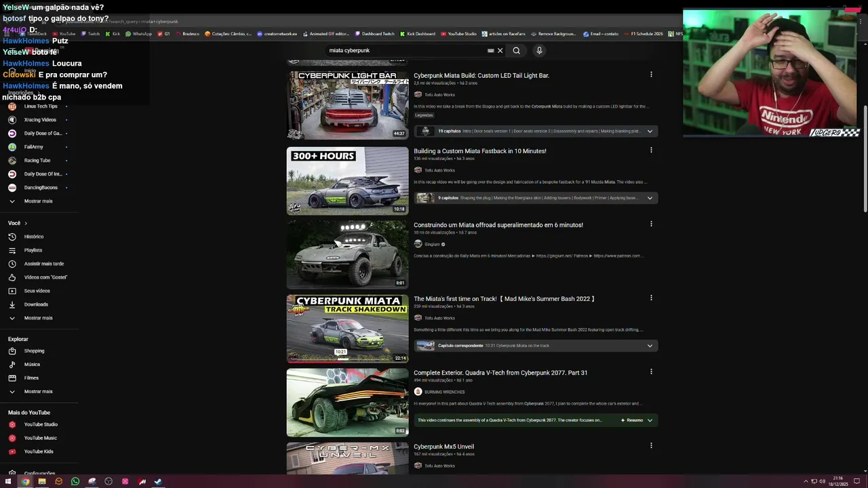Open Linus Tech Tips channel subscription
Image resolution: width=868 pixels, height=488 pixels.
coord(40,106)
